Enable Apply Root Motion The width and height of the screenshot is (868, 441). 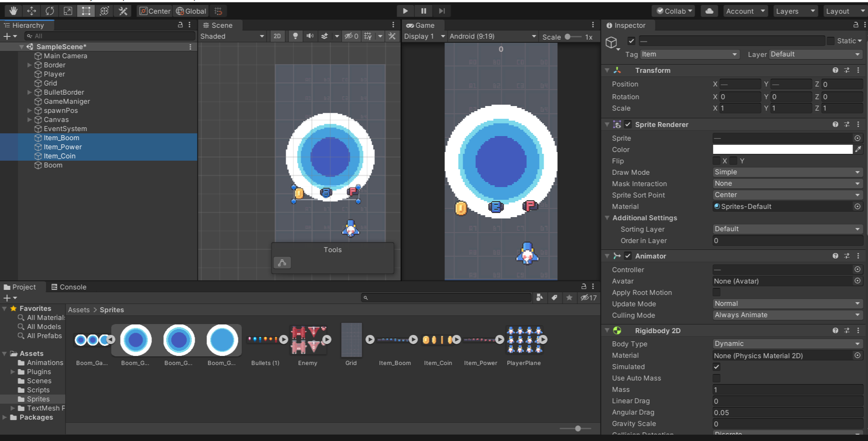pos(717,292)
